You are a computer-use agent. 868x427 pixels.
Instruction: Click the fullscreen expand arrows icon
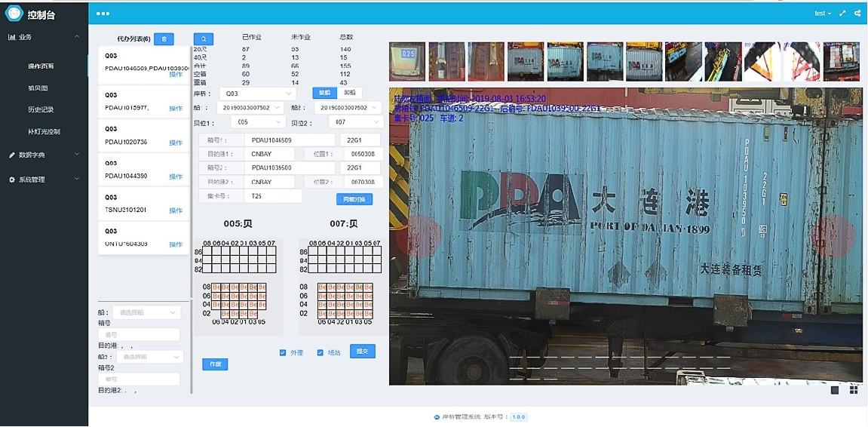tap(843, 14)
